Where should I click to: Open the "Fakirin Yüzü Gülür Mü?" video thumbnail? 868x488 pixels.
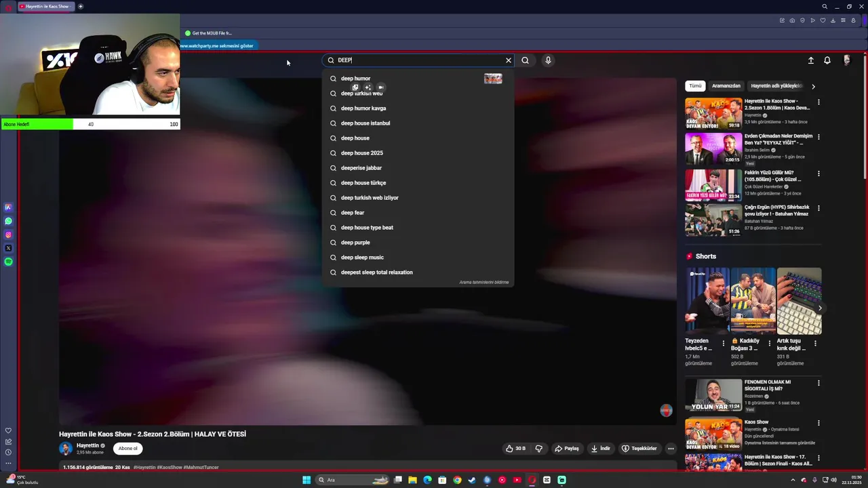[x=713, y=185]
